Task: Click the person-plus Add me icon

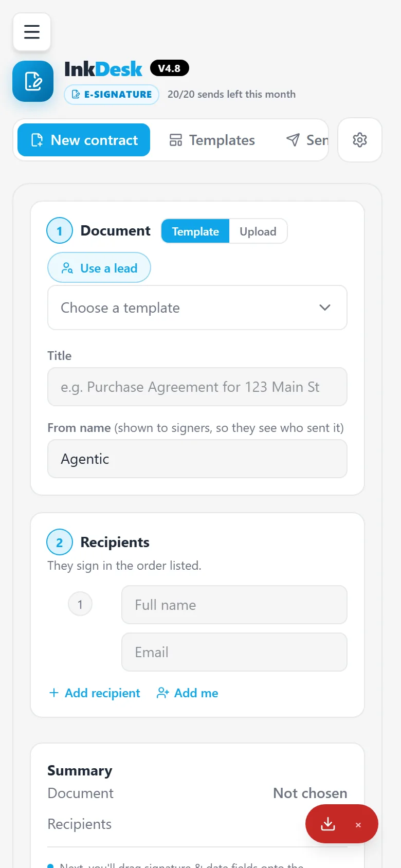Action: tap(162, 693)
